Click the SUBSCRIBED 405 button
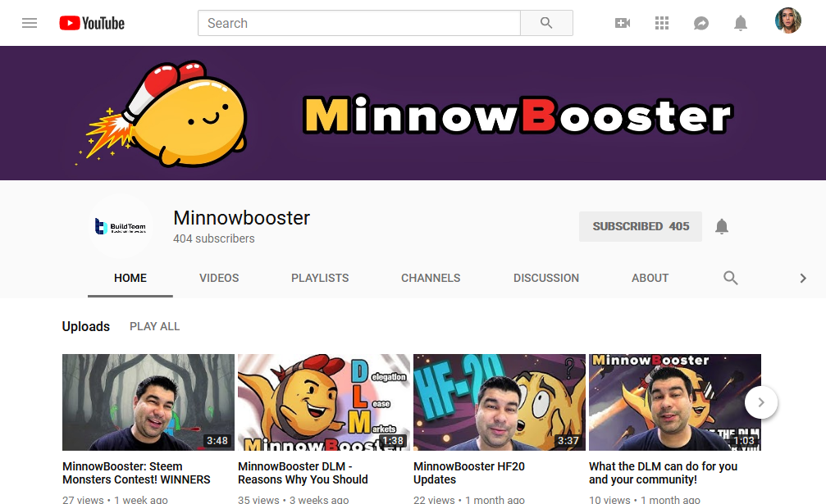Screen dimensions: 826x504 (641, 226)
